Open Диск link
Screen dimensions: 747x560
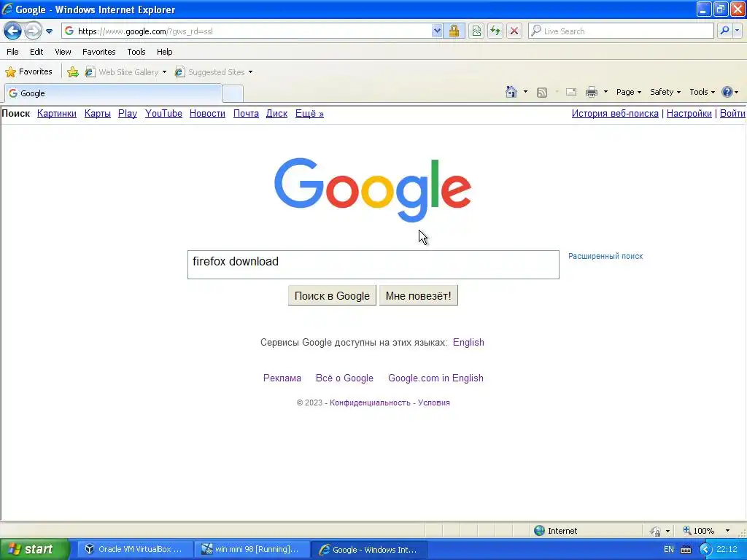click(x=276, y=113)
